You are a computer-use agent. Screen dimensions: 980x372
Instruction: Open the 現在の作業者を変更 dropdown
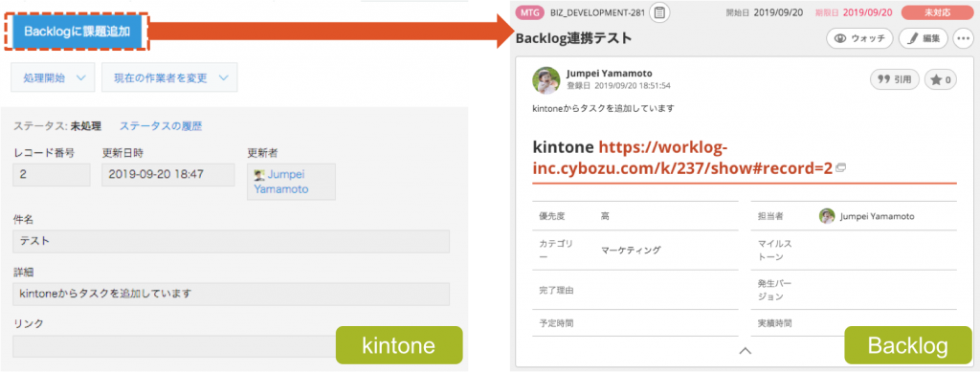click(169, 78)
